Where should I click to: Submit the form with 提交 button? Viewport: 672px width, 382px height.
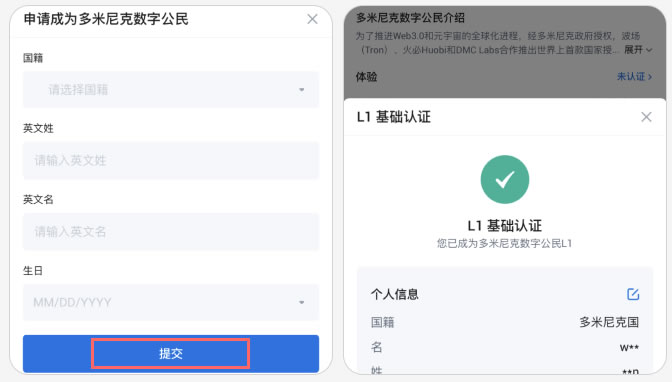(x=171, y=354)
